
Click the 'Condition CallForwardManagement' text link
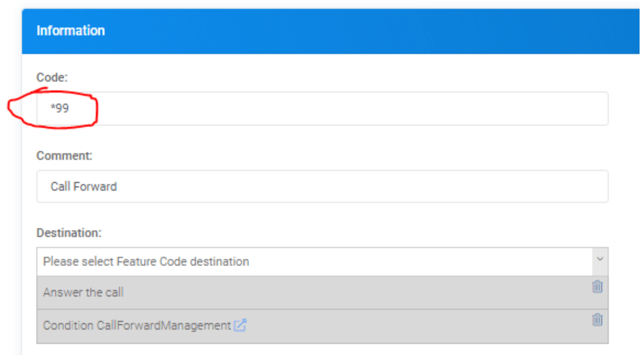137,326
